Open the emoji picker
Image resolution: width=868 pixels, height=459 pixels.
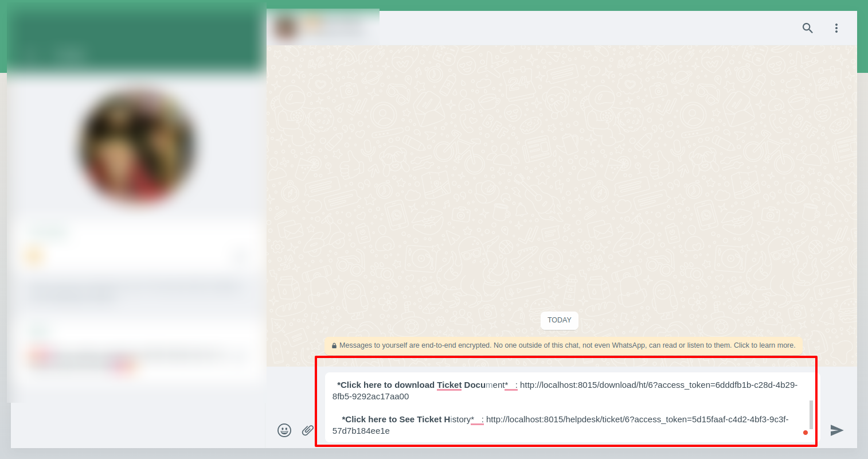(284, 430)
